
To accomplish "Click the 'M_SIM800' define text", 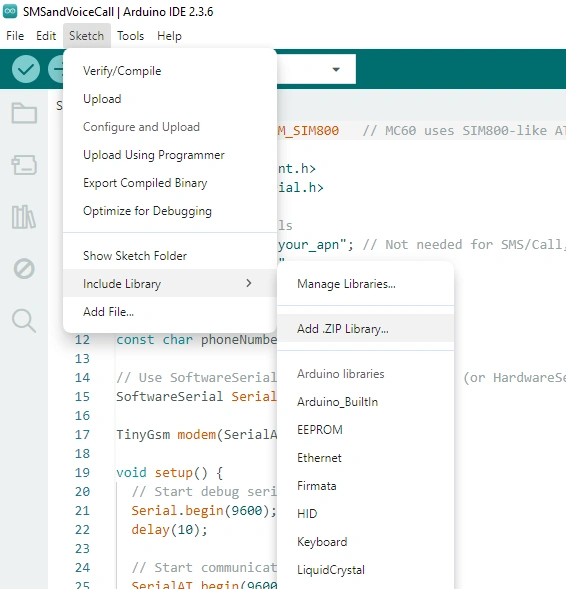I will pos(308,131).
